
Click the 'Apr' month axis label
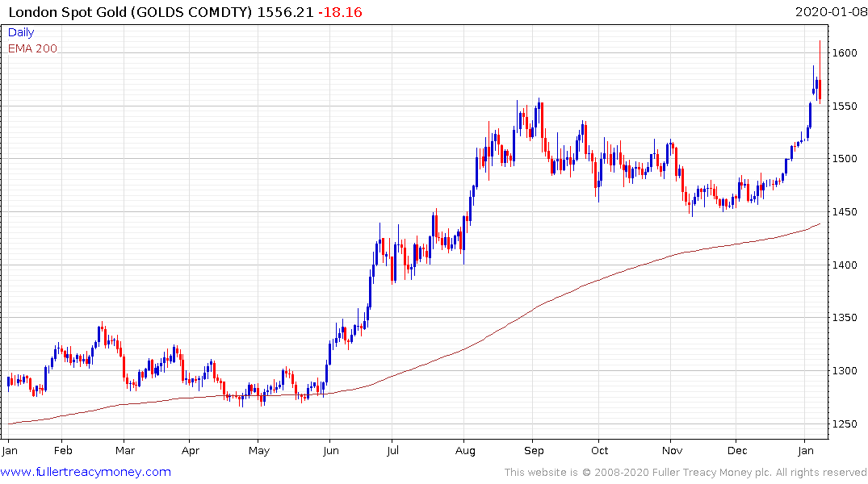point(191,451)
